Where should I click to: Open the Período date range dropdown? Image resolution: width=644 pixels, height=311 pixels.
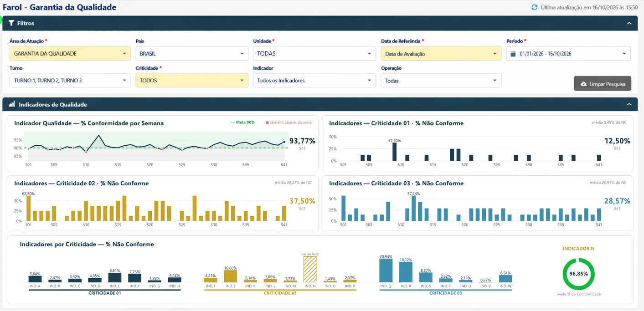tap(568, 54)
